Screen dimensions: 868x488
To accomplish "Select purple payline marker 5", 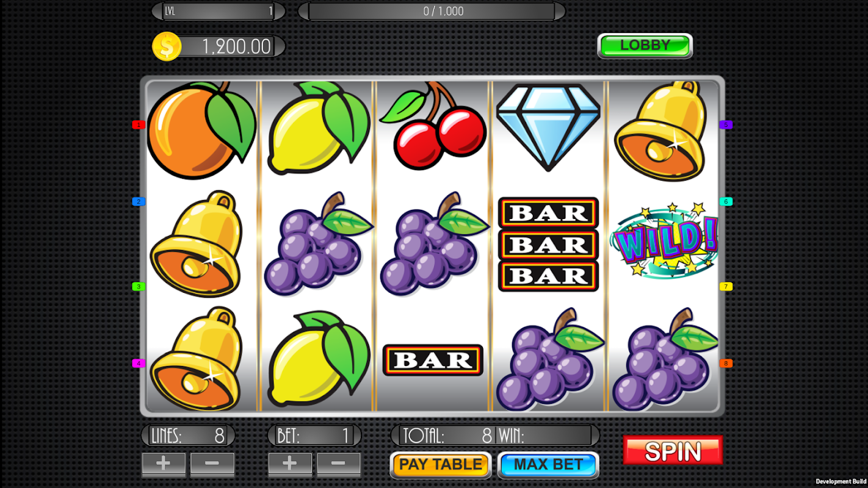I will click(726, 124).
